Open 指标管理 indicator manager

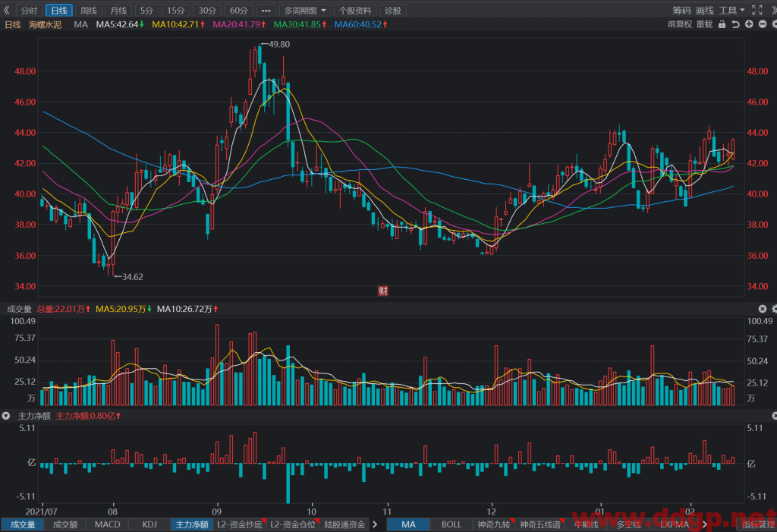click(x=758, y=524)
